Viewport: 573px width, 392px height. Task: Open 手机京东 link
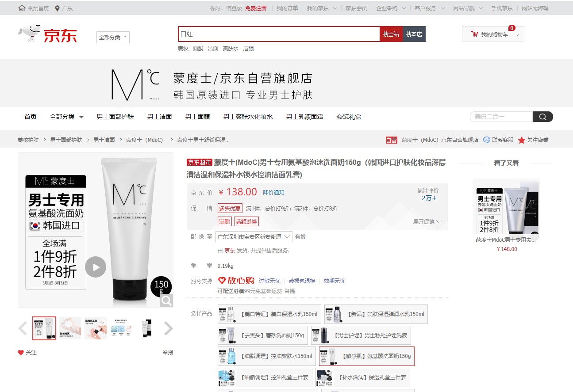pyautogui.click(x=502, y=8)
